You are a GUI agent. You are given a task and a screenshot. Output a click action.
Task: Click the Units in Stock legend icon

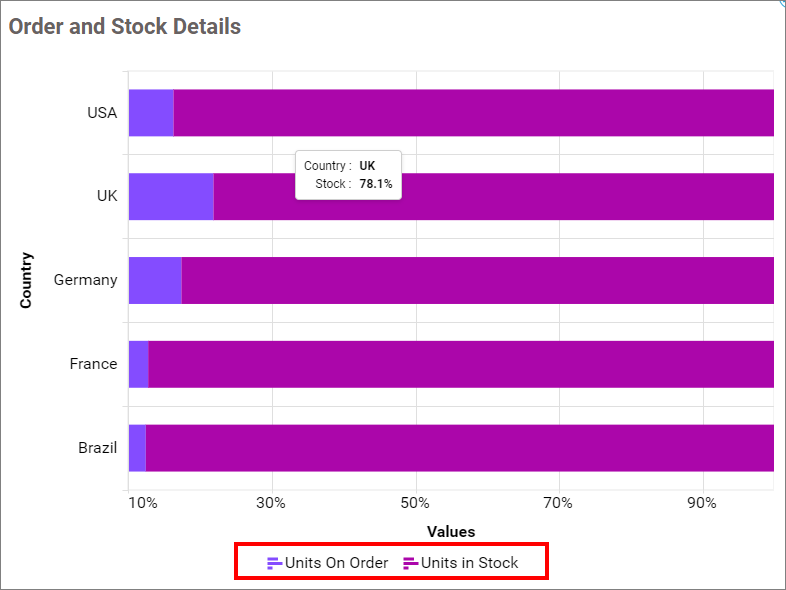point(410,563)
